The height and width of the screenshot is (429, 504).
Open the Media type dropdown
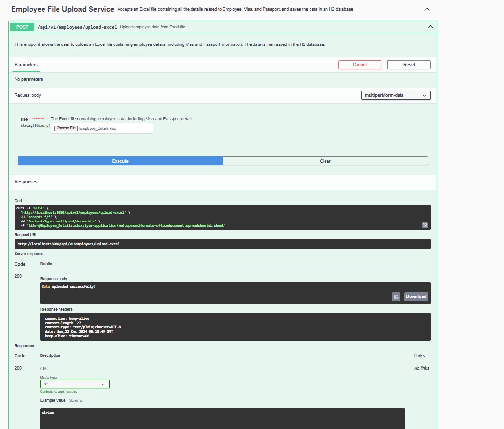[74, 384]
